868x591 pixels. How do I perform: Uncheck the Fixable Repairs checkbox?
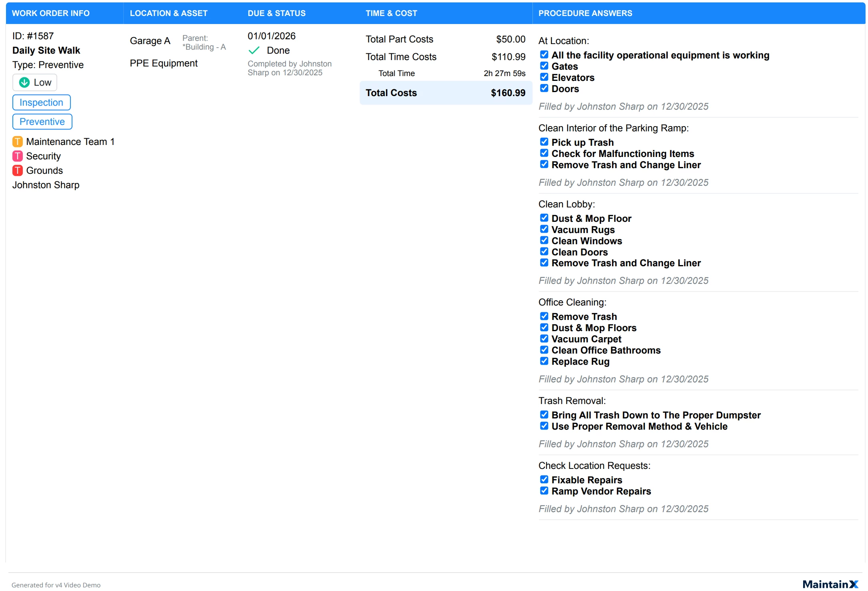544,480
